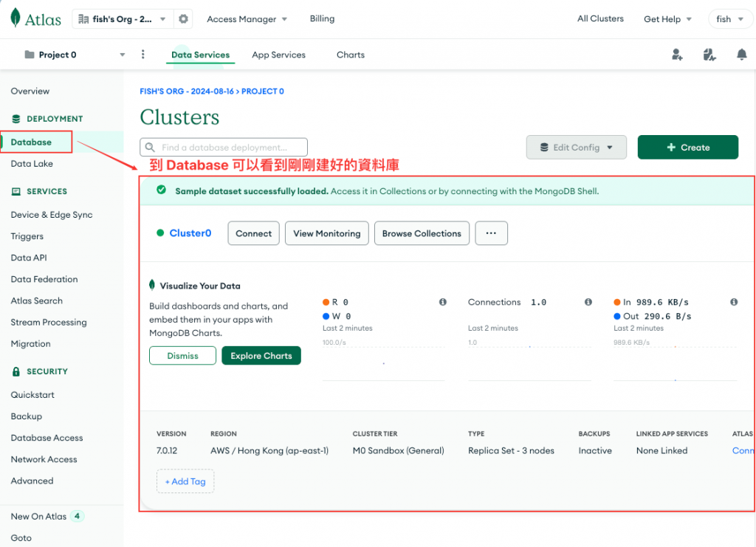756x547 pixels.
Task: Switch to the App Services tab
Action: click(278, 55)
